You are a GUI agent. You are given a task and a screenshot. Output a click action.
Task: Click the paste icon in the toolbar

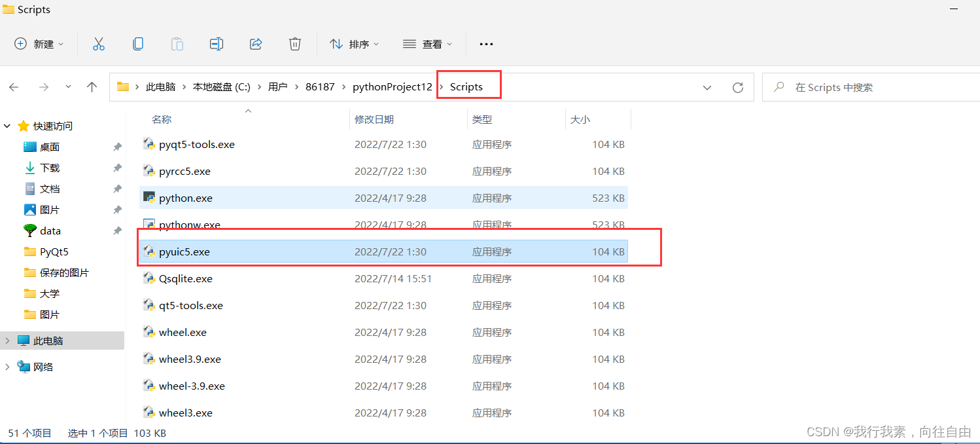point(177,44)
